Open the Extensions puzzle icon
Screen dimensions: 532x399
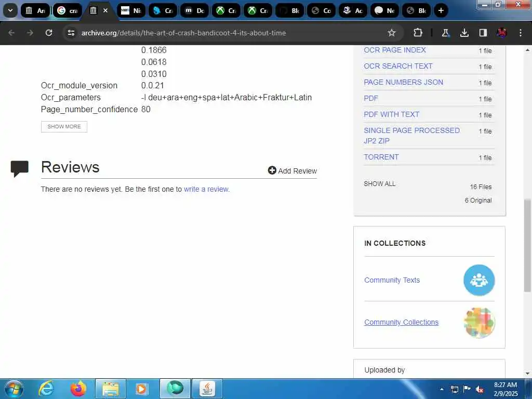click(418, 33)
